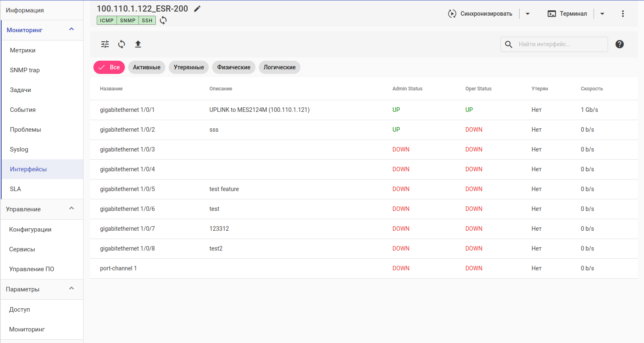
Task: Open Метрики menu item
Action: coord(42,50)
